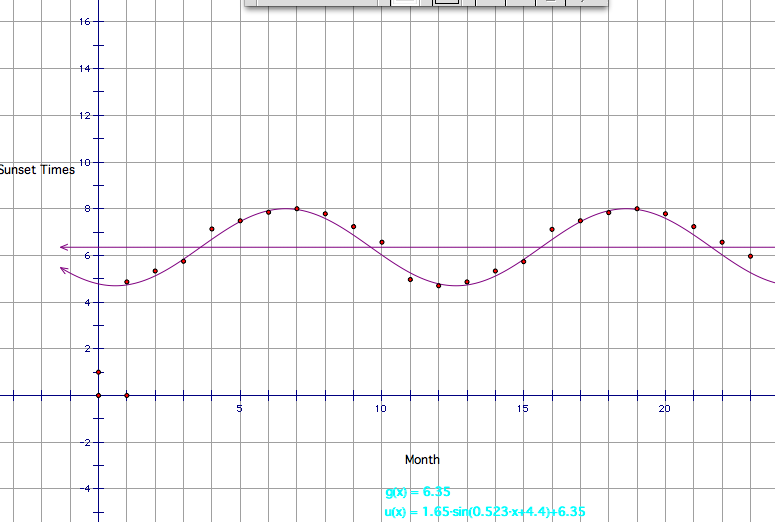The width and height of the screenshot is (775, 522).
Task: Select the data point at month 4
Action: coord(212,229)
